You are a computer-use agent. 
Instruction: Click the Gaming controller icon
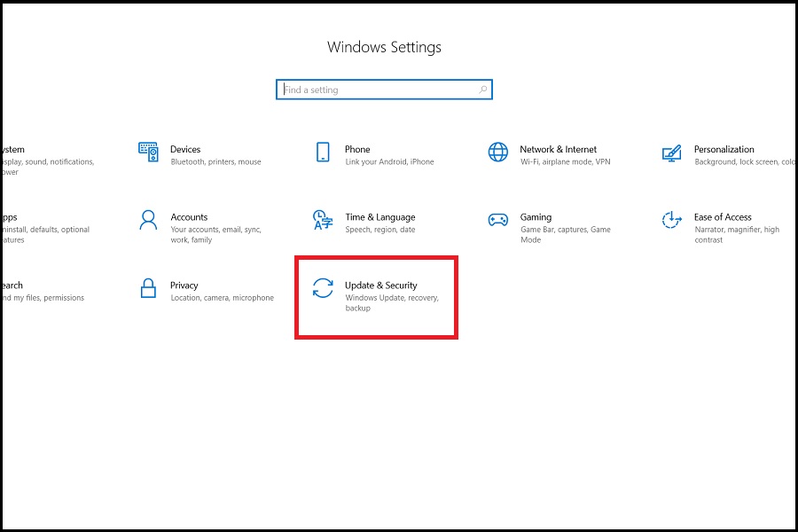pyautogui.click(x=498, y=220)
